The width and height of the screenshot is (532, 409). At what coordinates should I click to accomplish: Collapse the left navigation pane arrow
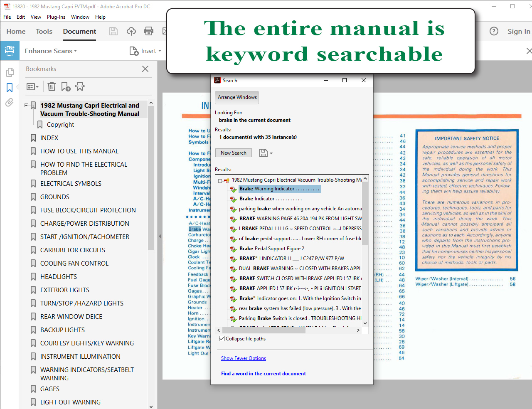(x=160, y=236)
